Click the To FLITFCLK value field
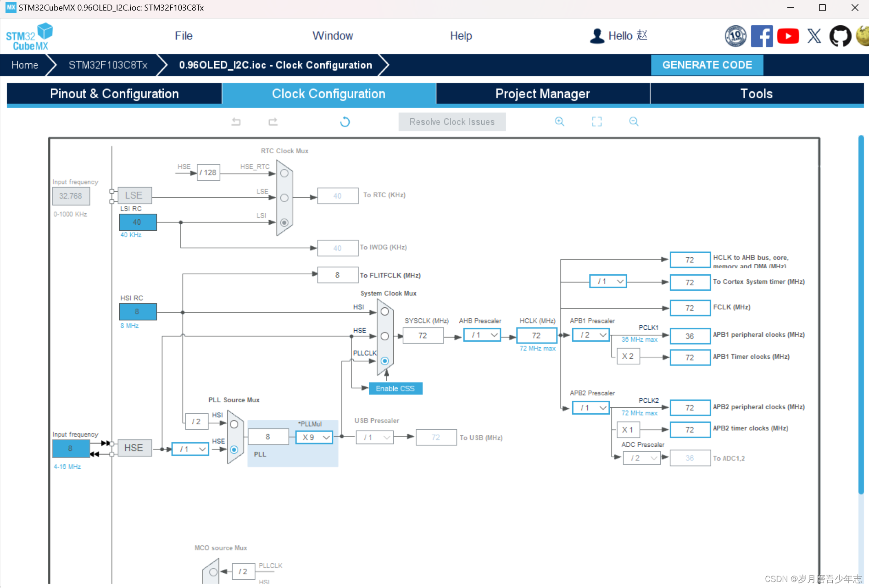The image size is (869, 588). point(338,275)
